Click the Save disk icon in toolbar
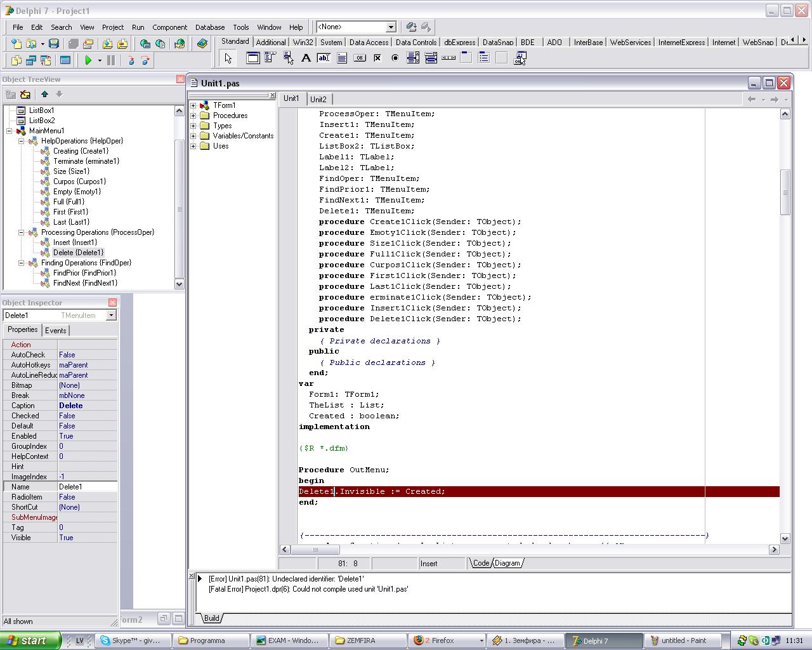Screen dimensions: 812x650 pyautogui.click(x=54, y=44)
